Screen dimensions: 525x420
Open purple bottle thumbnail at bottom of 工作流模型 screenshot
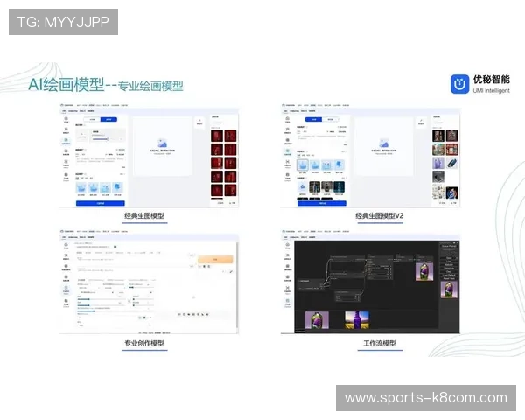pos(317,320)
